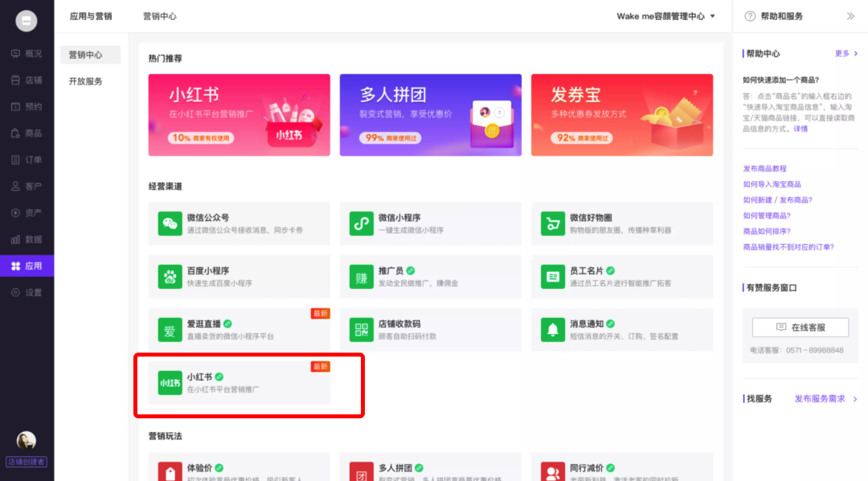Click the help question mark icon
The width and height of the screenshot is (868, 481).
pyautogui.click(x=750, y=16)
